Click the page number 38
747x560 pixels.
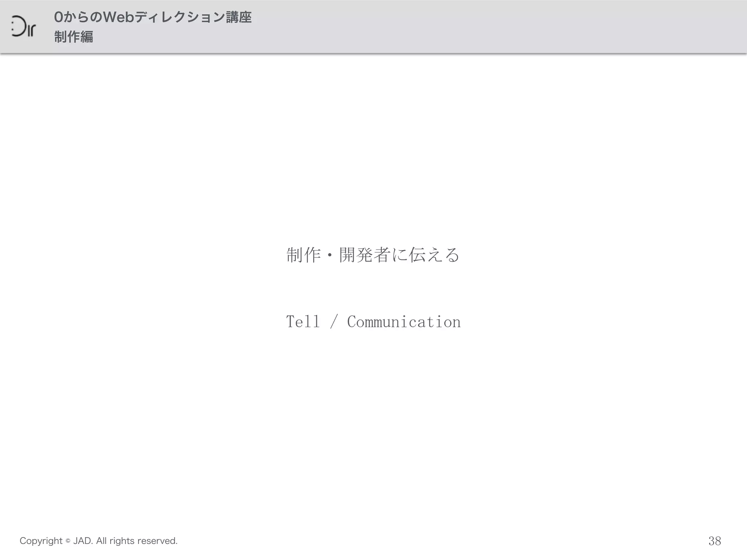coord(715,541)
